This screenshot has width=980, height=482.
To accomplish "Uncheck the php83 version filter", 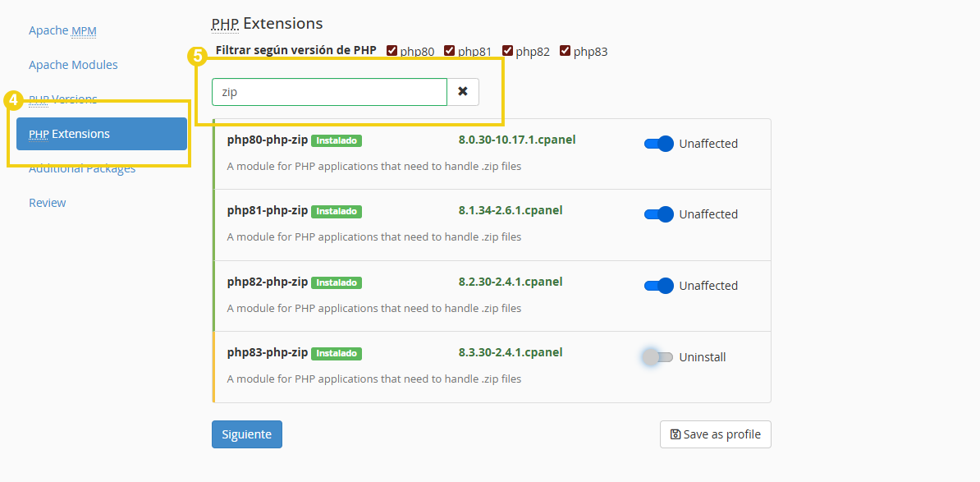I will point(565,49).
